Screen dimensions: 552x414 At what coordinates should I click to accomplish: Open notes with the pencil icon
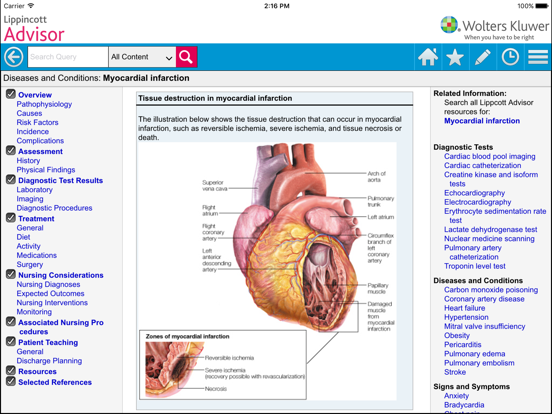point(483,57)
